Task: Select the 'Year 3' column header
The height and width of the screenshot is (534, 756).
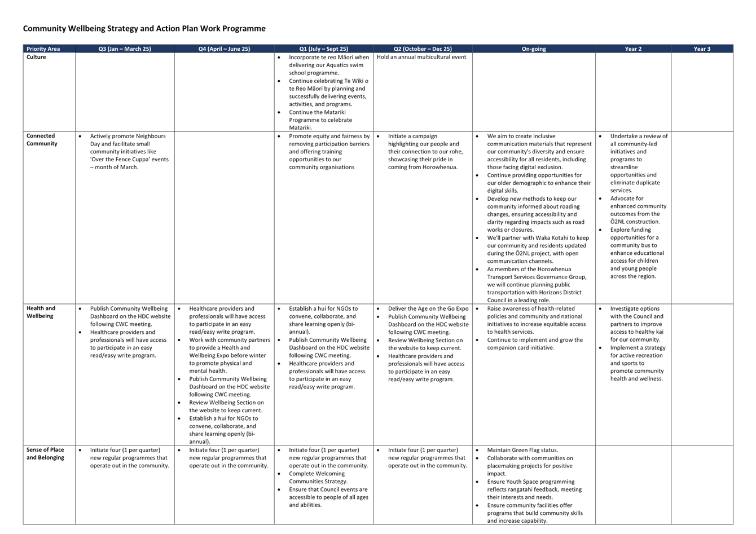Action: coord(702,49)
